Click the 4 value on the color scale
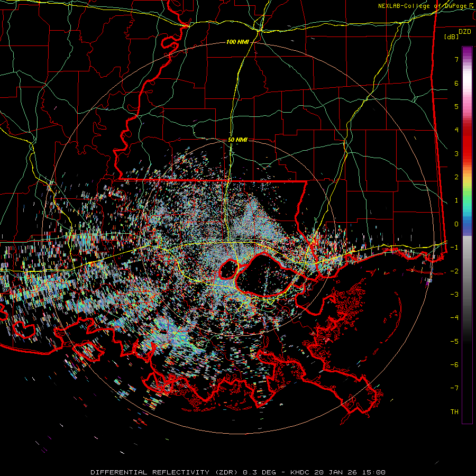The height and width of the screenshot is (476, 476). pyautogui.click(x=456, y=130)
